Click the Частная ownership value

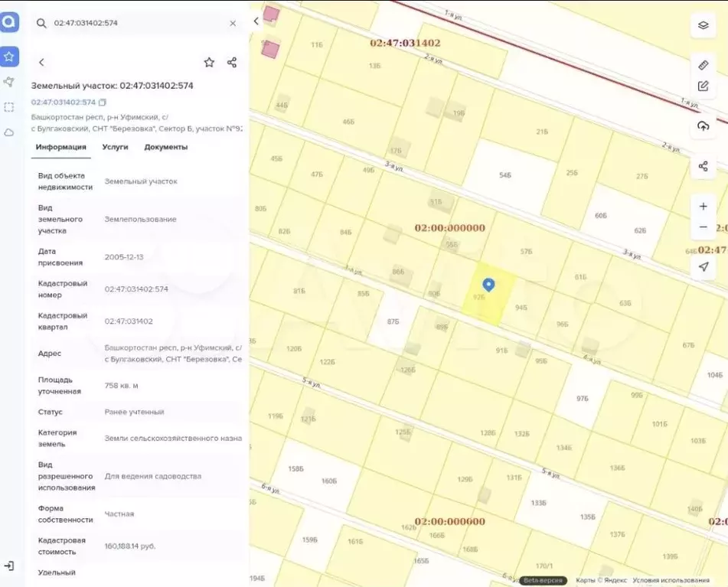(119, 514)
